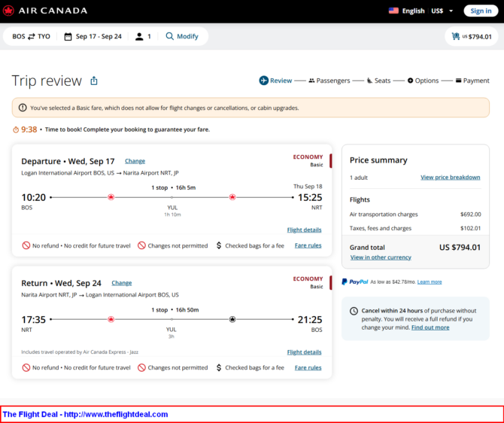Click the Sign in button
504x423 pixels.
pos(481,11)
